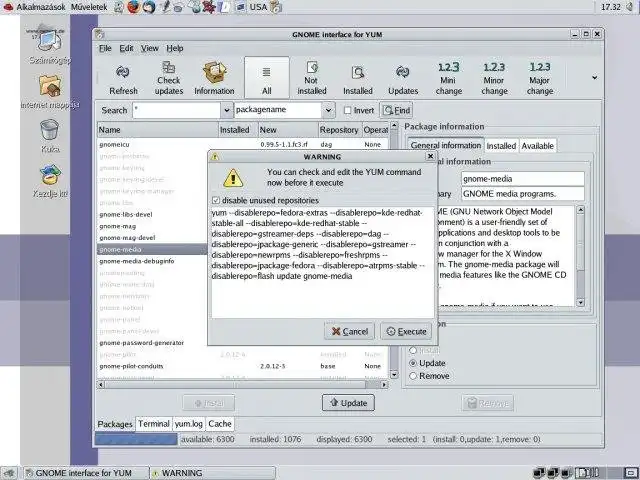Open the Edit menu
This screenshot has width=640, height=480.
click(x=126, y=48)
